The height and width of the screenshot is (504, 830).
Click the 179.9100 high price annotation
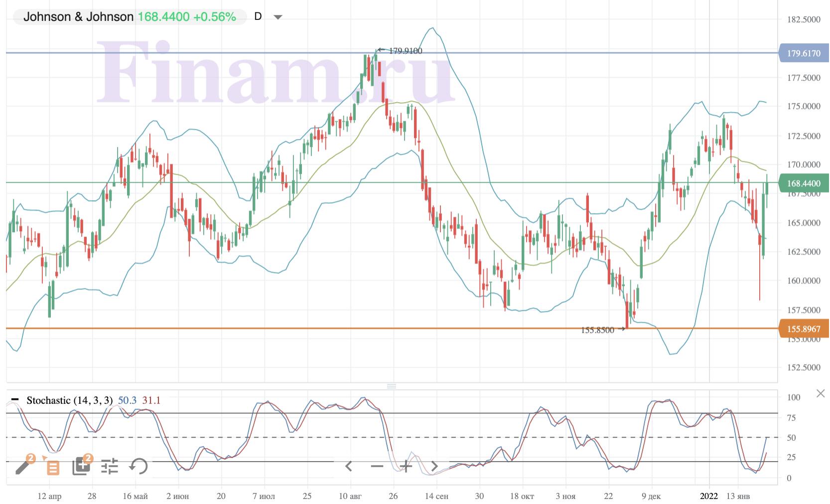(405, 51)
